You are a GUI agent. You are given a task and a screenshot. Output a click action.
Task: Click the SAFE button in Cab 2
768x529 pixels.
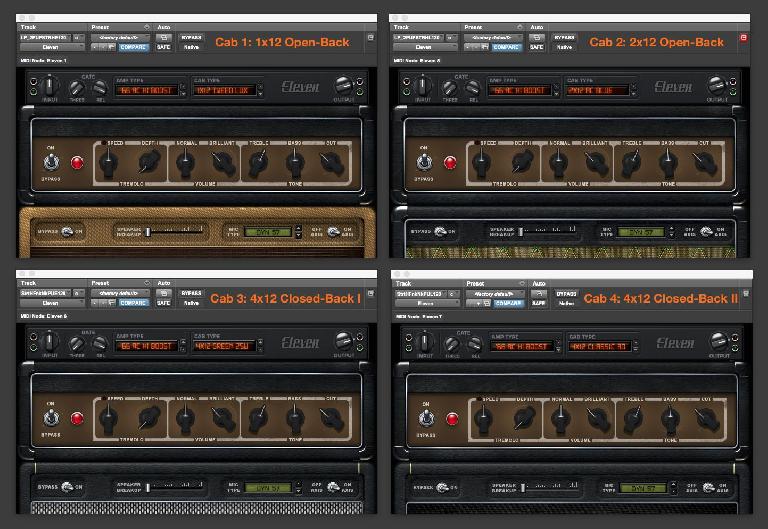(x=537, y=47)
